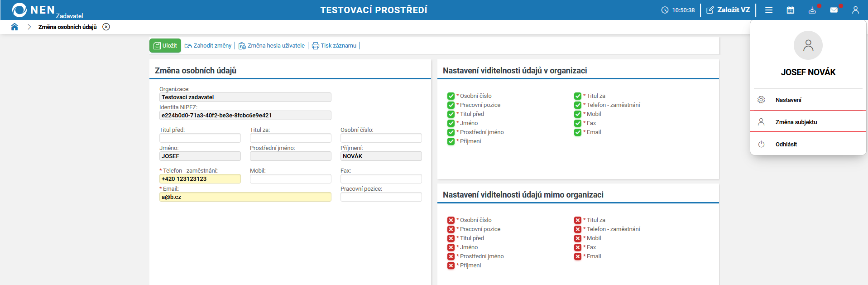Click the Fax input field
The image size is (868, 285).
pyautogui.click(x=381, y=179)
